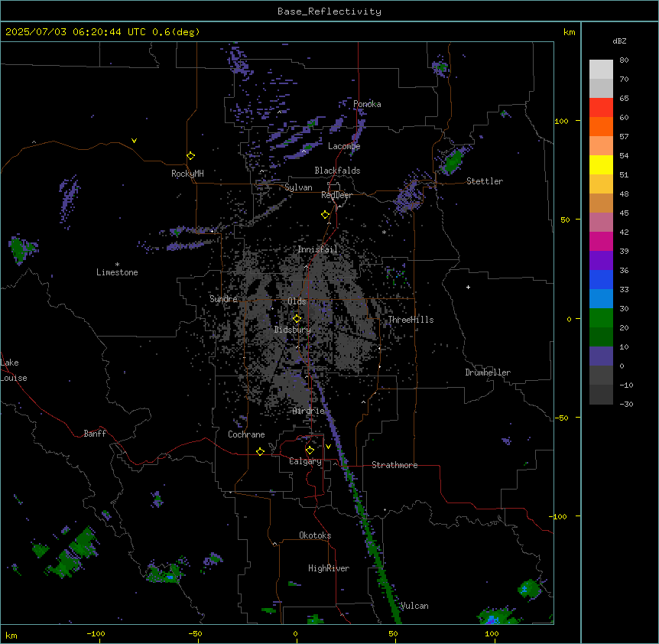Select the yellow 51-54 dBZ legend swatch
Screen dimensions: 659x644
tap(601, 164)
